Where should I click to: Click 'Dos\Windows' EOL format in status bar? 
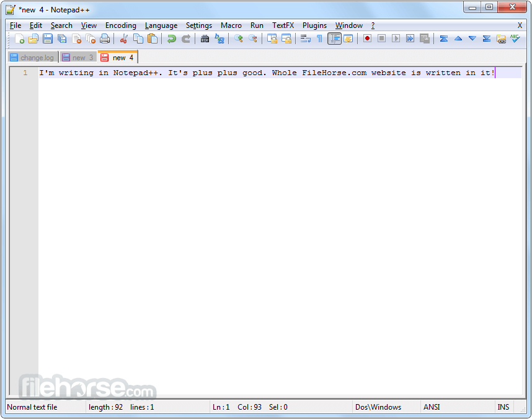tap(378, 407)
